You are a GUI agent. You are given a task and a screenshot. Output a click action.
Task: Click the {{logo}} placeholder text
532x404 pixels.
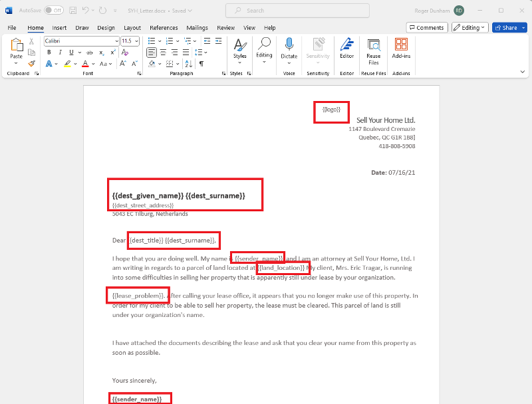pos(331,110)
